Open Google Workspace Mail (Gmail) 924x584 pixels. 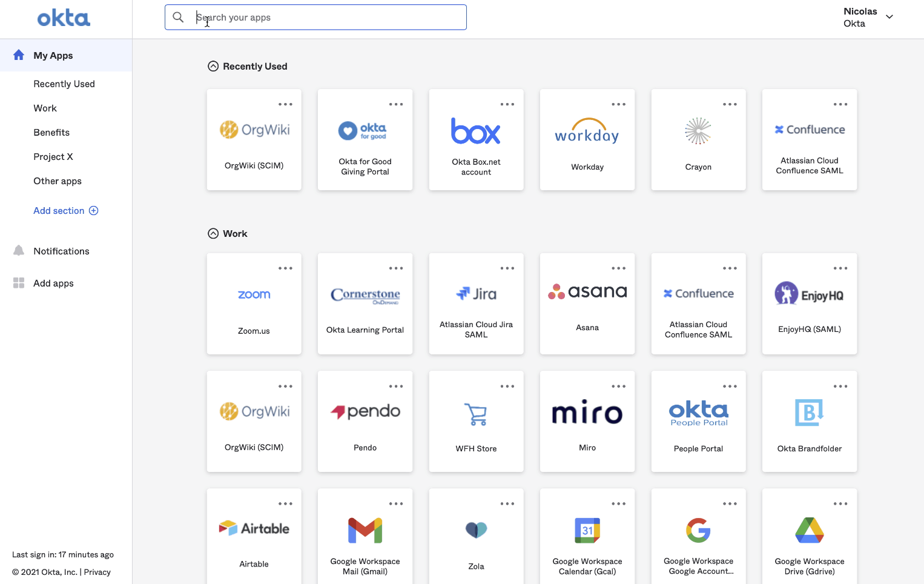[x=365, y=536]
